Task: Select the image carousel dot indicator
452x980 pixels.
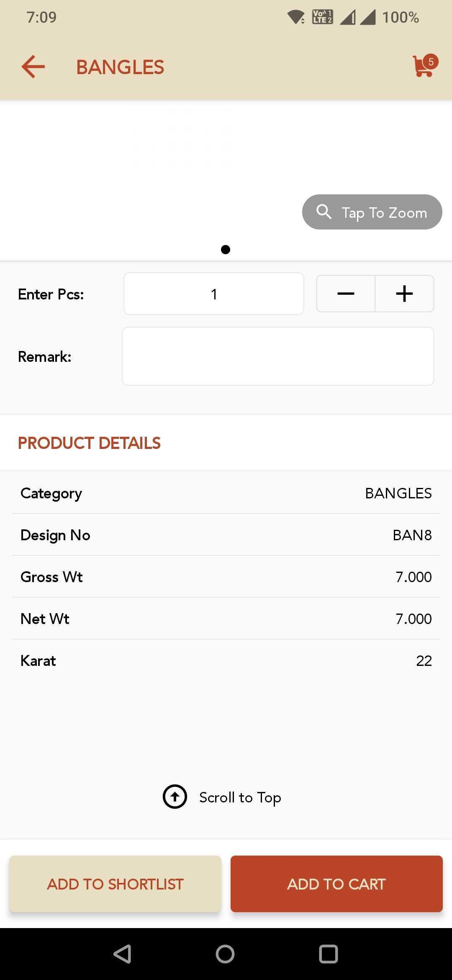Action: coord(226,250)
